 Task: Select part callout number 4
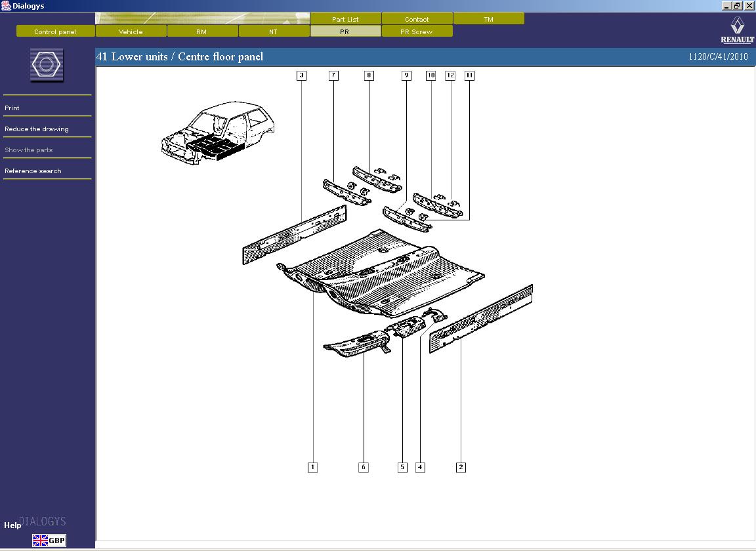421,467
